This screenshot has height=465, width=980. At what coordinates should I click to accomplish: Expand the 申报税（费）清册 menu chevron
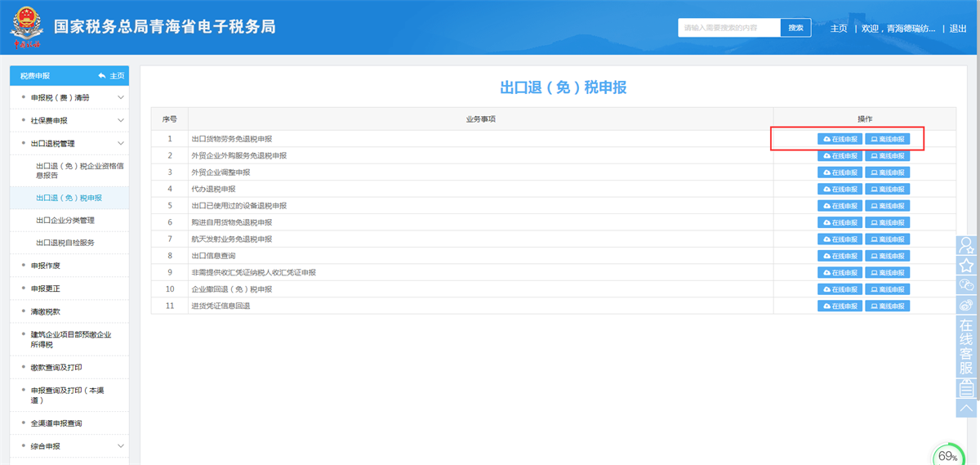pos(121,98)
